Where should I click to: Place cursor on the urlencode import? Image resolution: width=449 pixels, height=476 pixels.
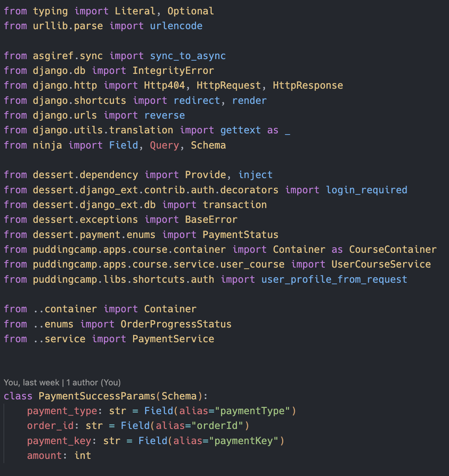(176, 26)
